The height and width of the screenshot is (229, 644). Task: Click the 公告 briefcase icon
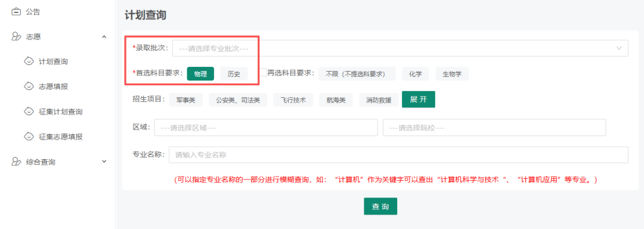tap(16, 11)
